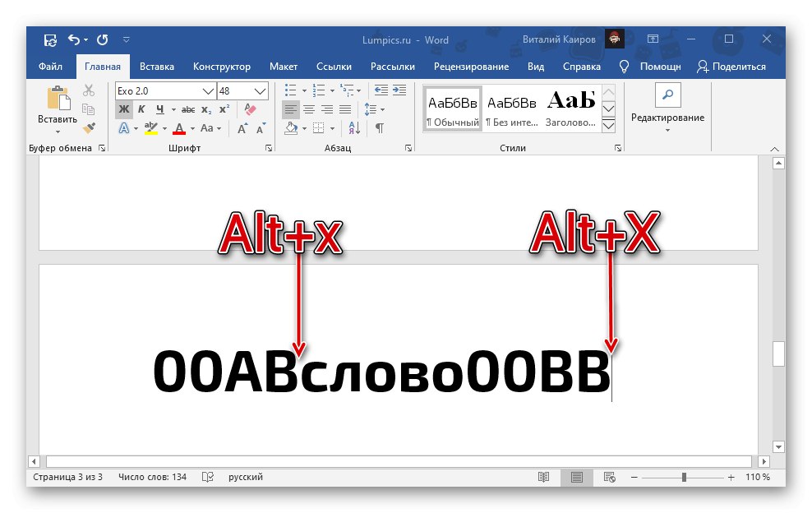This screenshot has height=513, width=812.
Task: Increase zoom using the plus on zoom slider
Action: pyautogui.click(x=731, y=477)
